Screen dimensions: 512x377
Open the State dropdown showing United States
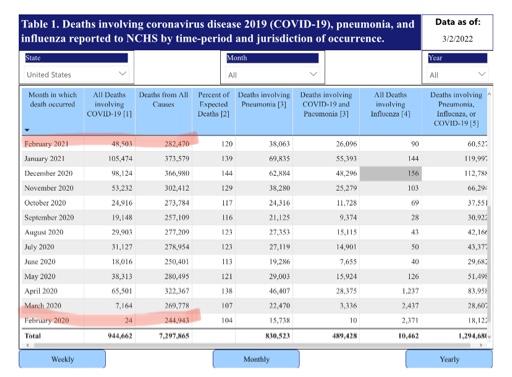point(76,74)
